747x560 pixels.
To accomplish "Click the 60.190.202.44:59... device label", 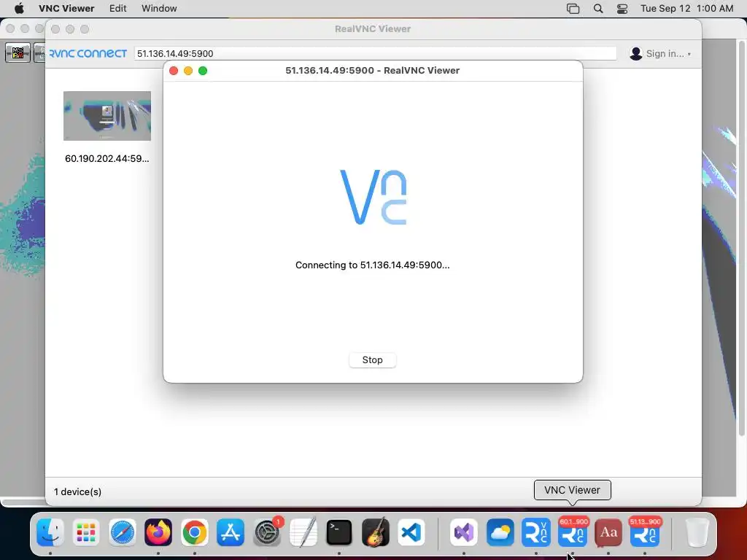I will pyautogui.click(x=107, y=158).
